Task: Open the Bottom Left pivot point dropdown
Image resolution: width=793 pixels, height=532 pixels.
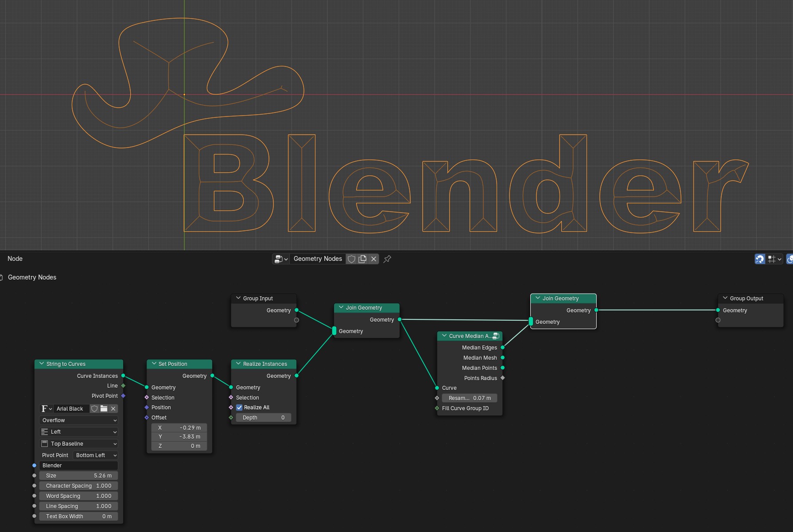Action: coord(96,455)
